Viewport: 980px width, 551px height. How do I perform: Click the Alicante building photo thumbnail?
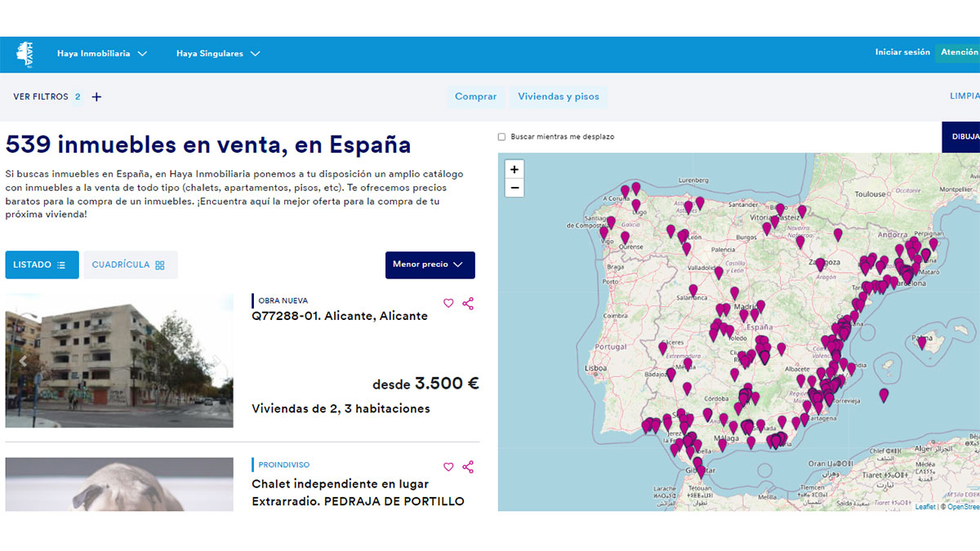119,361
